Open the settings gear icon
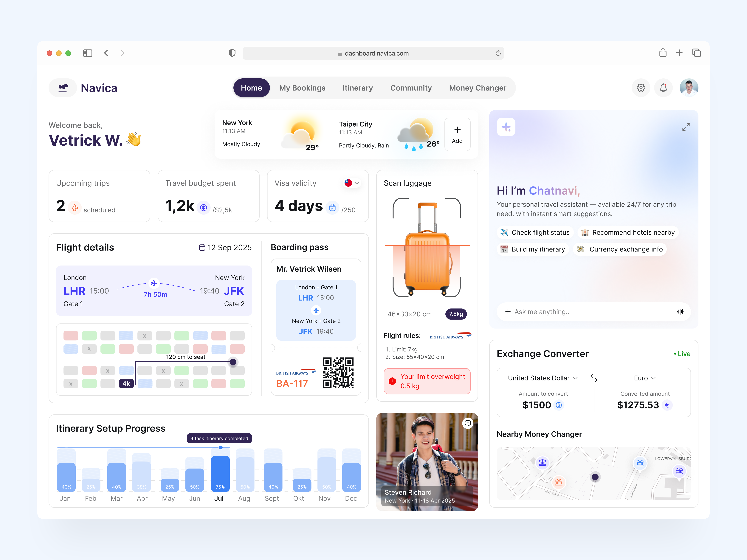Viewport: 747px width, 560px height. 641,88
